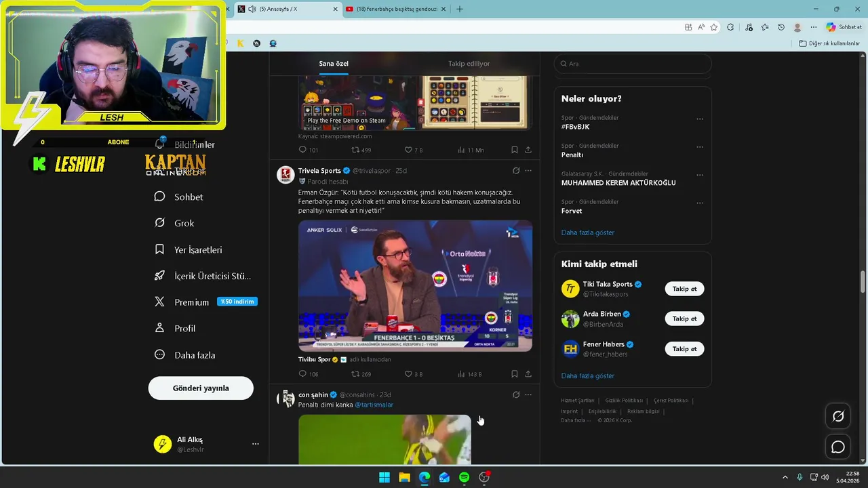The height and width of the screenshot is (488, 868).
Task: Open options for MUHAMMED KEREM AKTÜRKOĞLU trend
Action: (x=700, y=176)
